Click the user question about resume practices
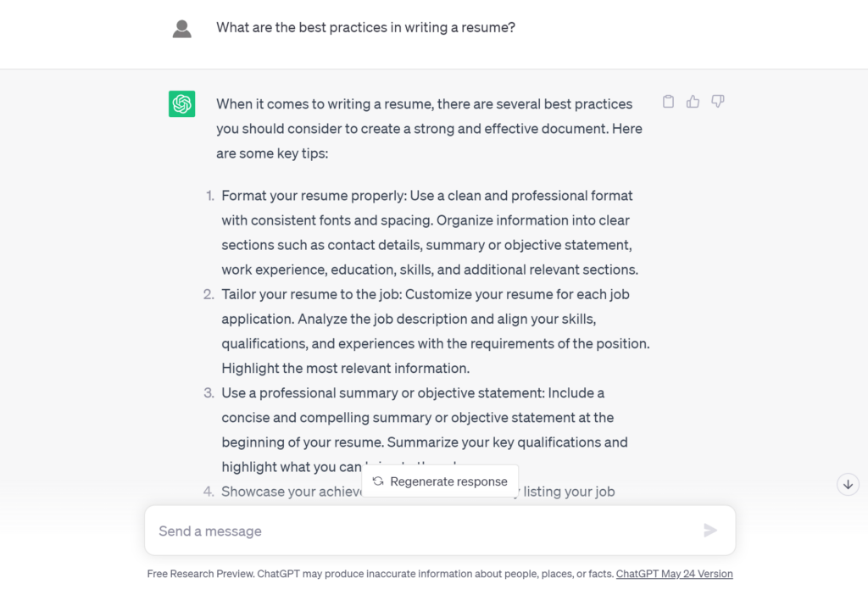 [x=365, y=28]
